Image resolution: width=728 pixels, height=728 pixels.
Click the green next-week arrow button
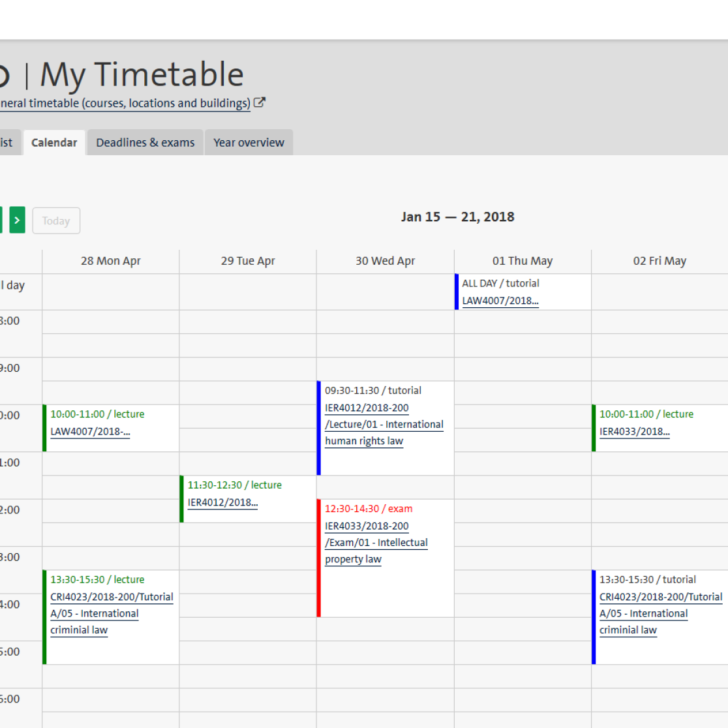tap(17, 220)
